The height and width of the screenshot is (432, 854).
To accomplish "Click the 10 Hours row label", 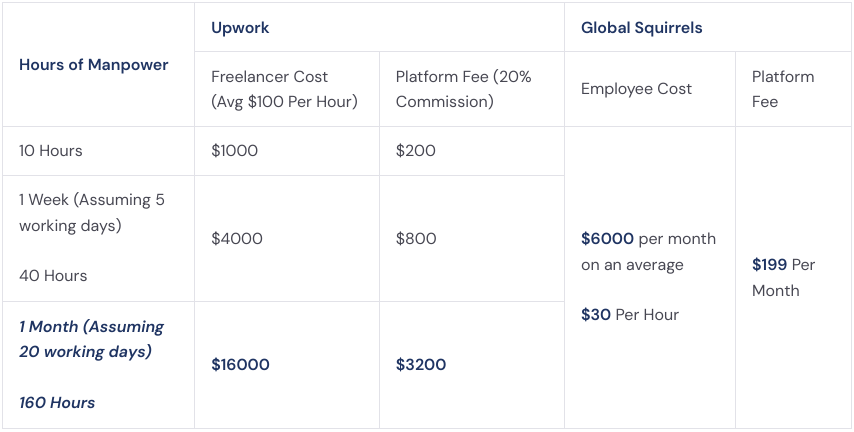I will point(51,151).
